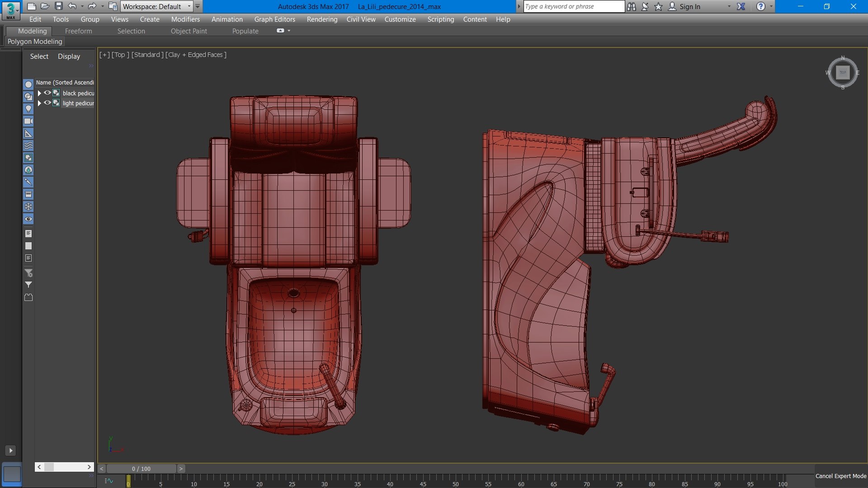The width and height of the screenshot is (868, 488).
Task: Toggle Display Cameras filter icon
Action: [x=28, y=121]
